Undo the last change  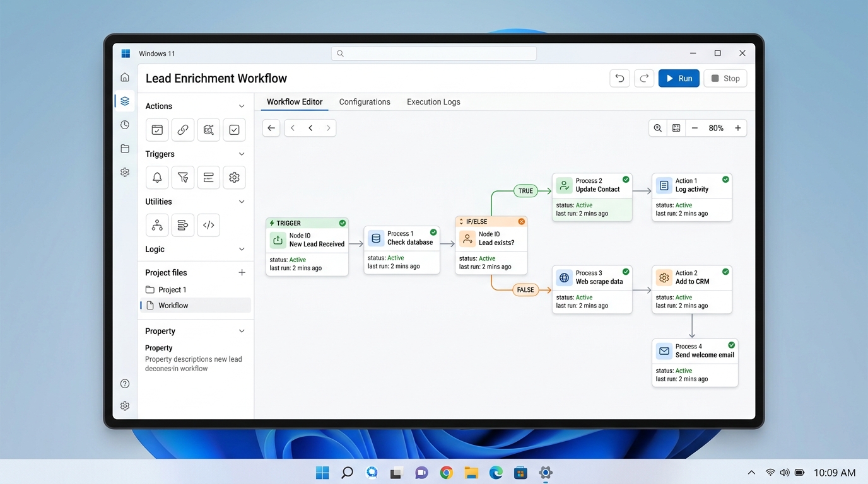[x=619, y=78]
